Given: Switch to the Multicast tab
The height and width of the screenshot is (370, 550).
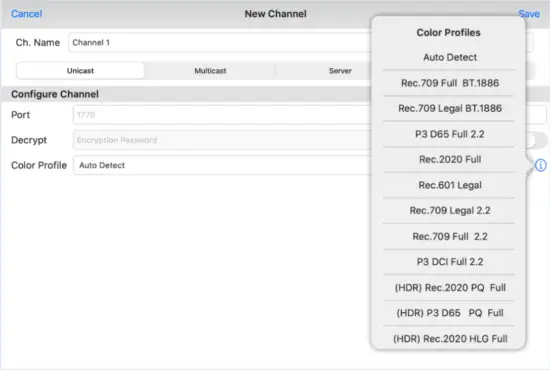Looking at the screenshot, I should [x=210, y=70].
